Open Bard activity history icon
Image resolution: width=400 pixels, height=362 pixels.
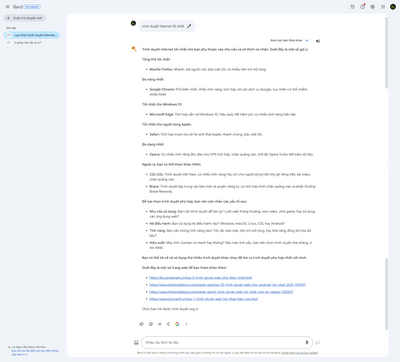click(352, 7)
